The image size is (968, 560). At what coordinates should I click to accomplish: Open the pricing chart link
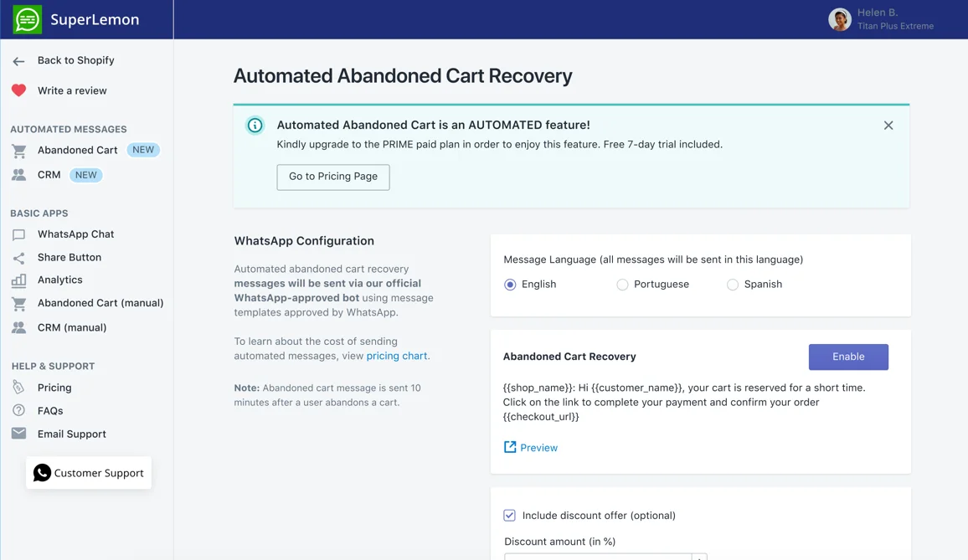click(x=397, y=356)
